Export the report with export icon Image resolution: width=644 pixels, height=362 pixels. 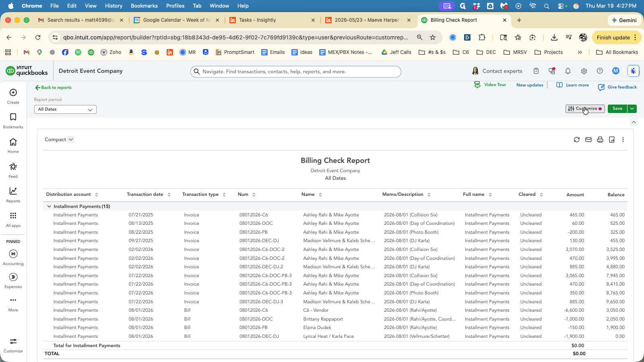[x=612, y=140]
